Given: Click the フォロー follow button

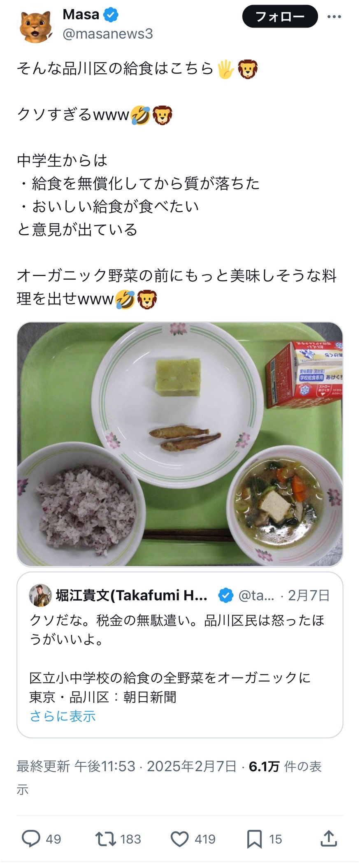Looking at the screenshot, I should (x=280, y=16).
